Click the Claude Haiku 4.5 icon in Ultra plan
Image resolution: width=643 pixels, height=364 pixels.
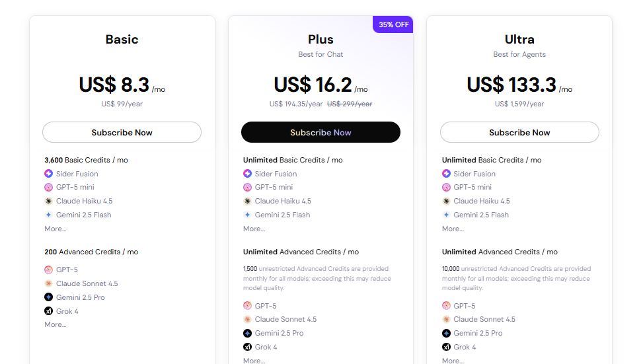(446, 201)
